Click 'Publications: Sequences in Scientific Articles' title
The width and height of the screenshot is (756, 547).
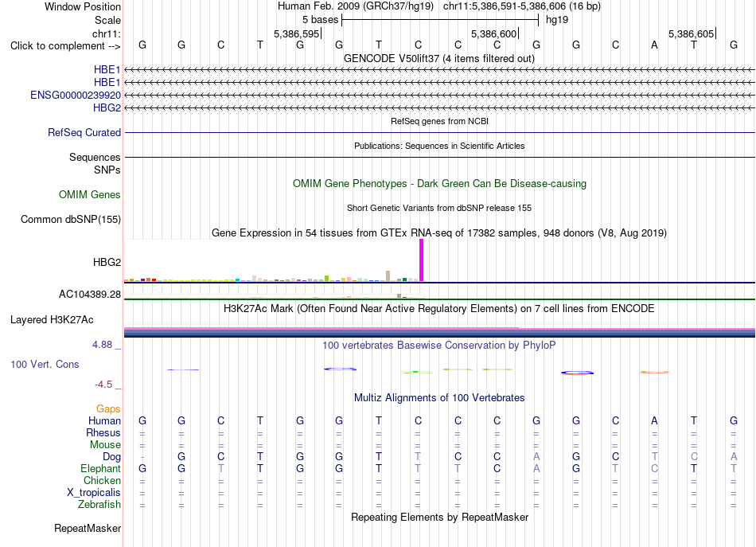tap(439, 146)
